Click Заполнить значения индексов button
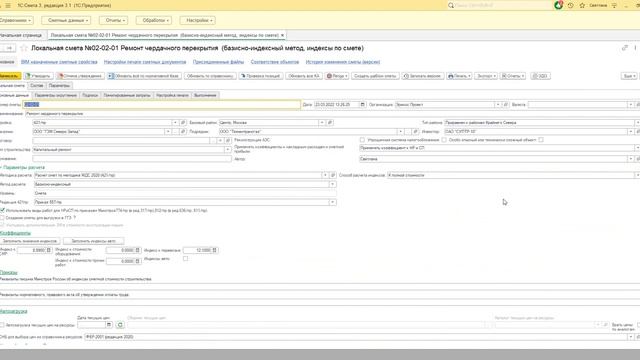This screenshot has height=360, width=640. click(30, 241)
